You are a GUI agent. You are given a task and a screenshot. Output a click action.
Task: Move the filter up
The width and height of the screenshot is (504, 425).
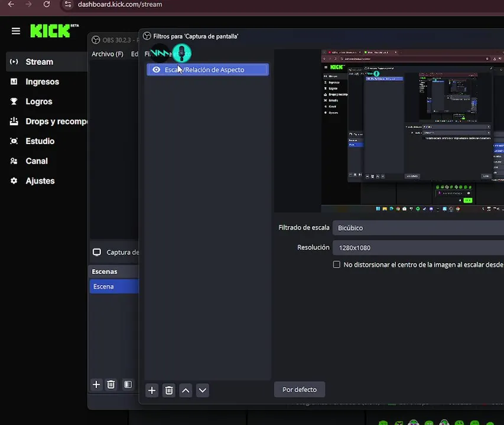point(186,390)
